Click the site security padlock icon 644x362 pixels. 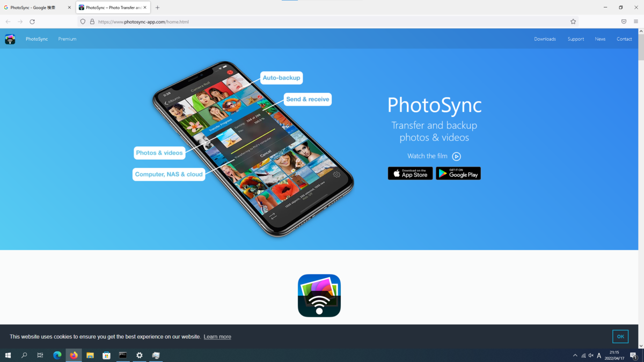[92, 22]
